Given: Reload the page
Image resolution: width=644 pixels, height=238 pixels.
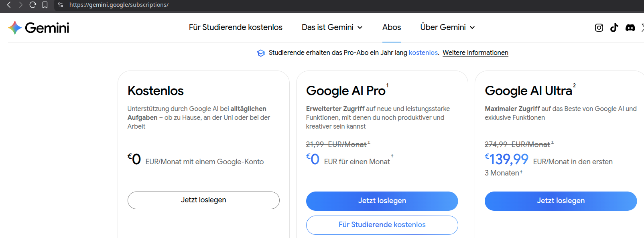Looking at the screenshot, I should tap(33, 5).
